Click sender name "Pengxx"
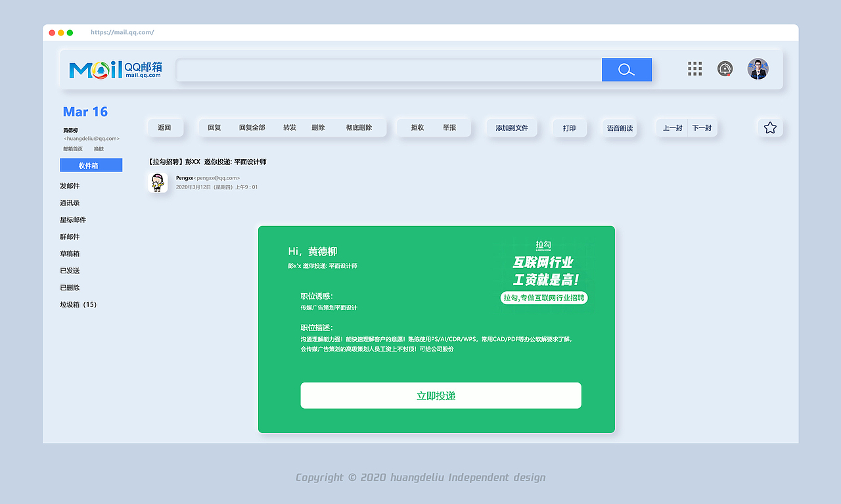 point(185,178)
